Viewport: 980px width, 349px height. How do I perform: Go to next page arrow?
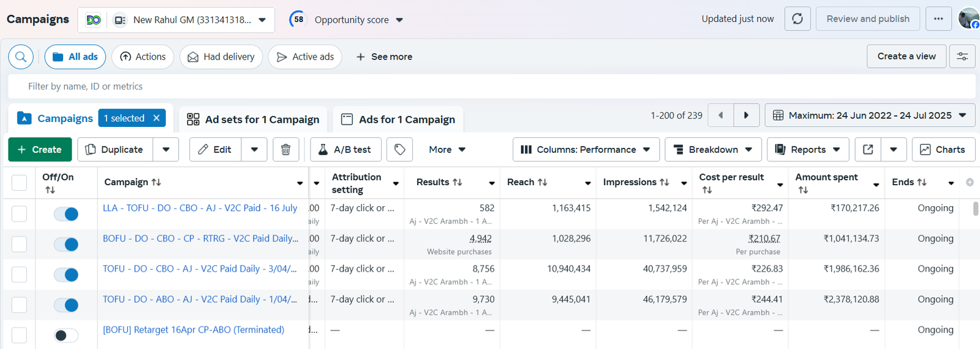pyautogui.click(x=746, y=115)
